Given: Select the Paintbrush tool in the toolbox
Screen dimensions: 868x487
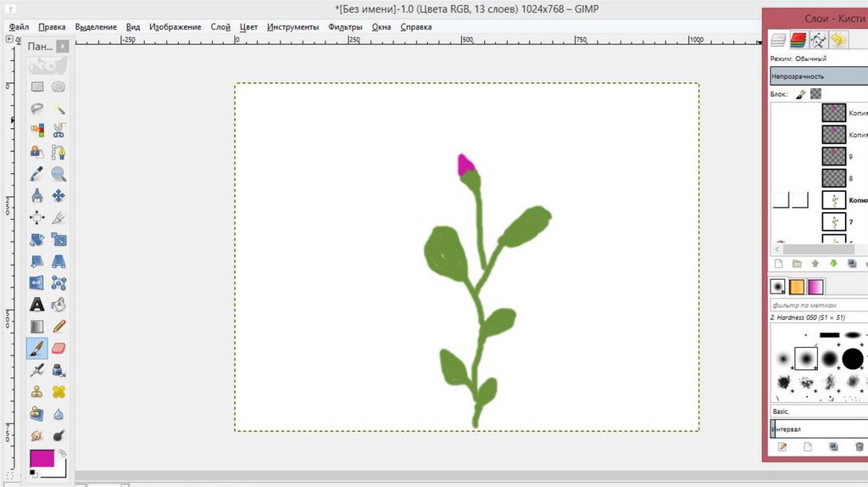Looking at the screenshot, I should pos(37,348).
